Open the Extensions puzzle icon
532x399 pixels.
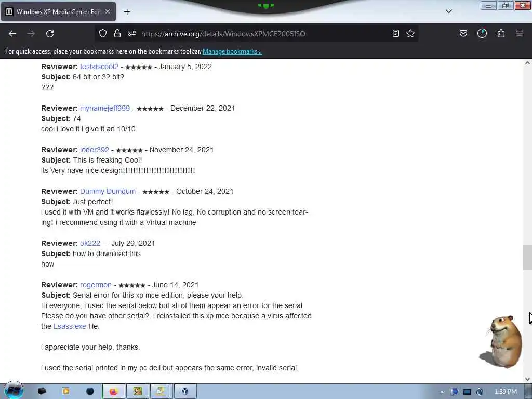[x=501, y=33]
